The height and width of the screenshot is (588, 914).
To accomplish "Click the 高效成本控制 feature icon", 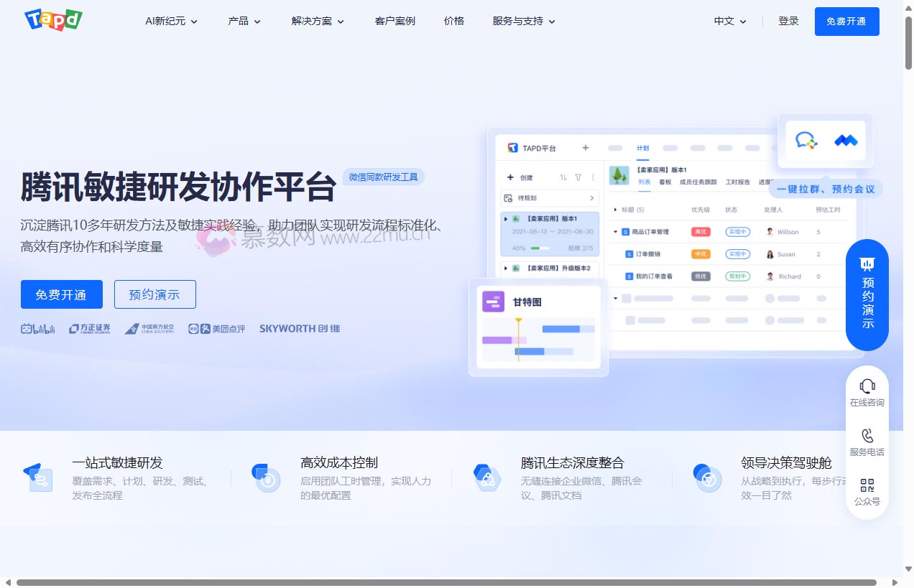I will (266, 477).
